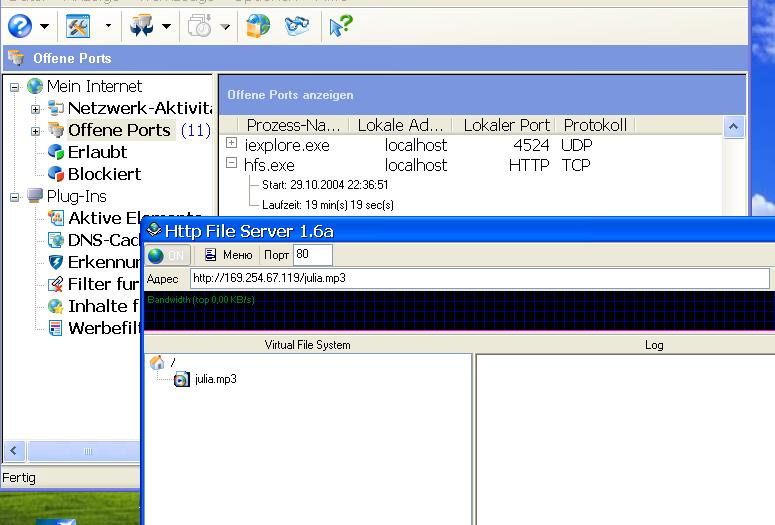Viewport: 775px width, 525px height.
Task: Select the iexplore.exe row text
Action: [x=287, y=145]
